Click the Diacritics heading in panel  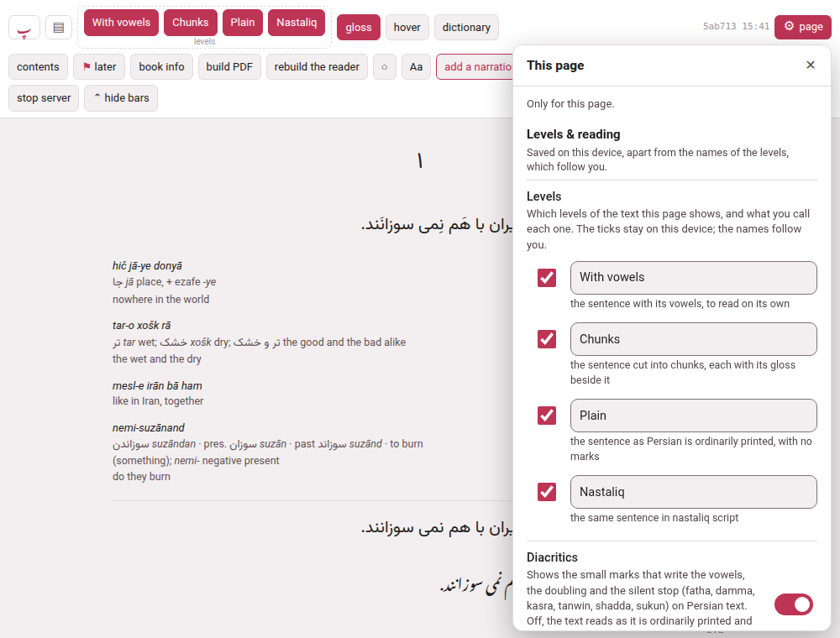(552, 557)
